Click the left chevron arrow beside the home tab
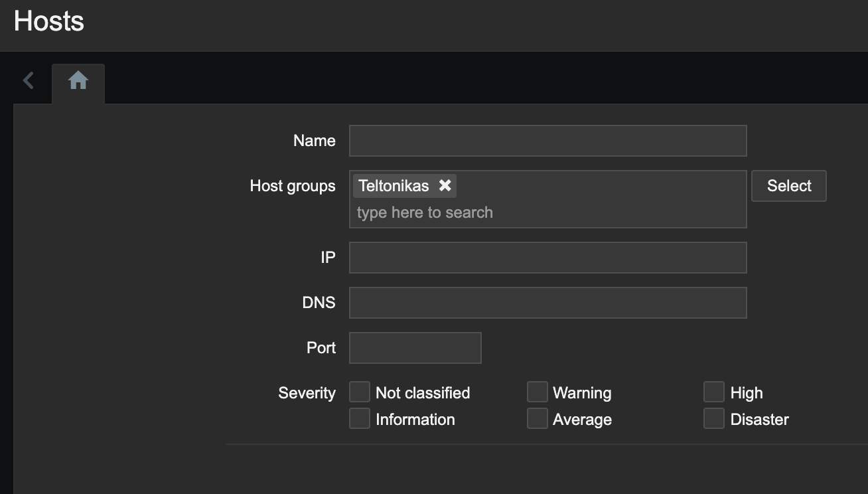The image size is (868, 494). 28,81
